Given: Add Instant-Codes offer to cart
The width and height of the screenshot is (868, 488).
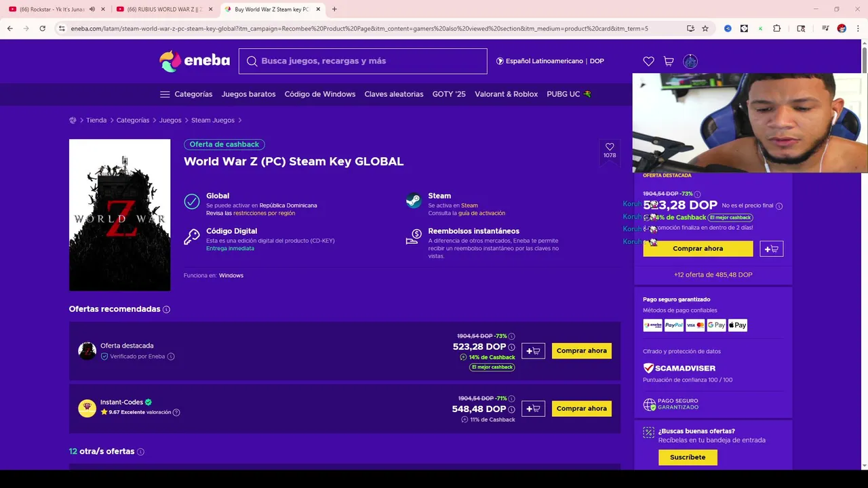Looking at the screenshot, I should [x=533, y=409].
